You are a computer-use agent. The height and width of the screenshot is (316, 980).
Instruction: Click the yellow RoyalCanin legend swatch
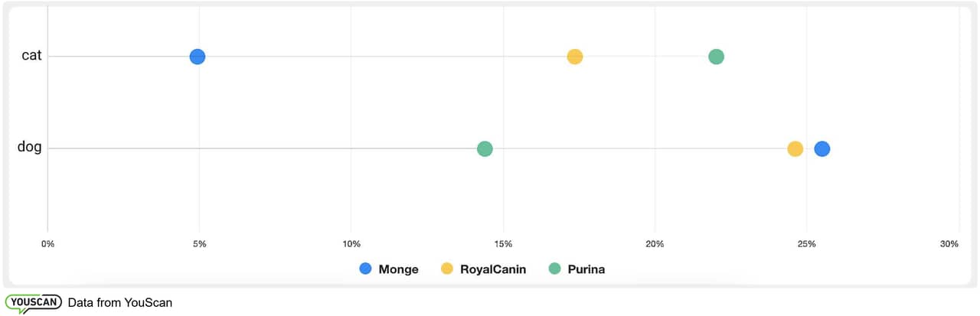(x=446, y=269)
